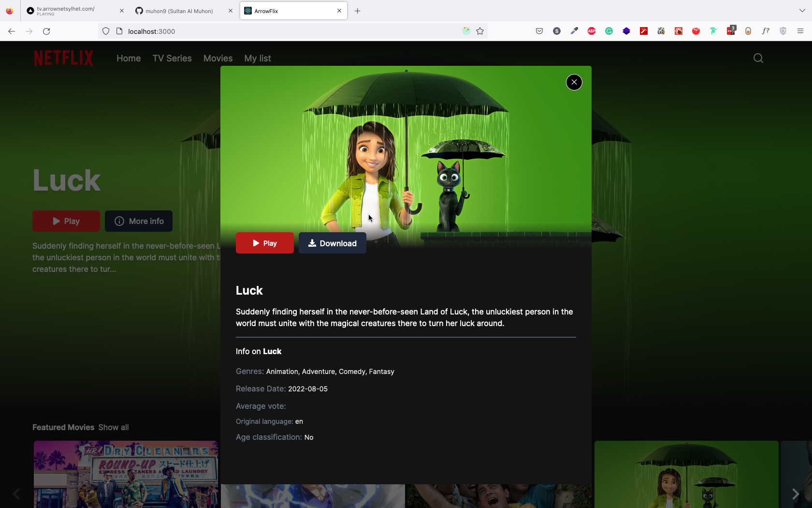
Task: Click the genres text Animation, Adventure, Comedy, Fantasy
Action: point(330,372)
